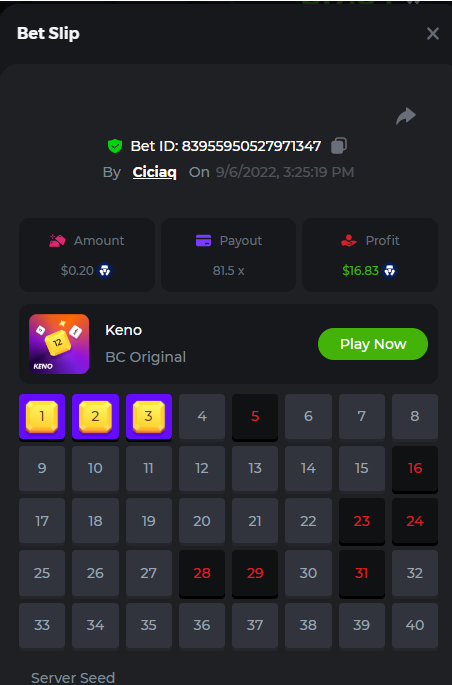
Task: Click the Profit hand icon
Action: coord(348,240)
